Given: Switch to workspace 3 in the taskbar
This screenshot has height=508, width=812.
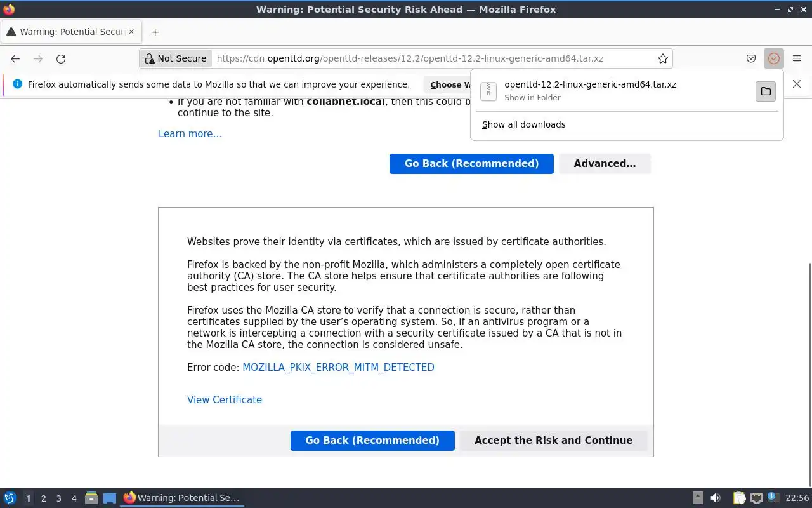Looking at the screenshot, I should tap(59, 498).
